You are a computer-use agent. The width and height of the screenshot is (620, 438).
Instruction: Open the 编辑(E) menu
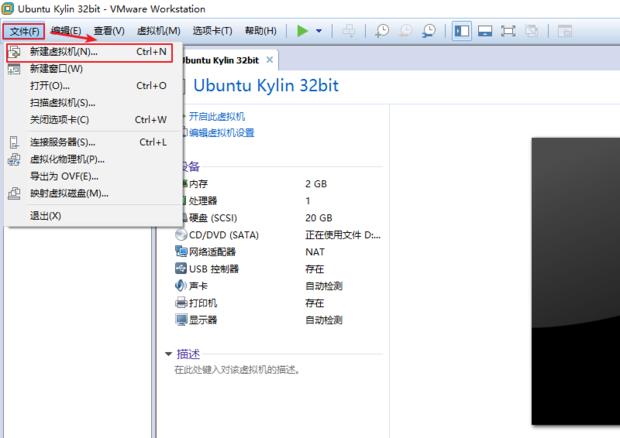66,31
